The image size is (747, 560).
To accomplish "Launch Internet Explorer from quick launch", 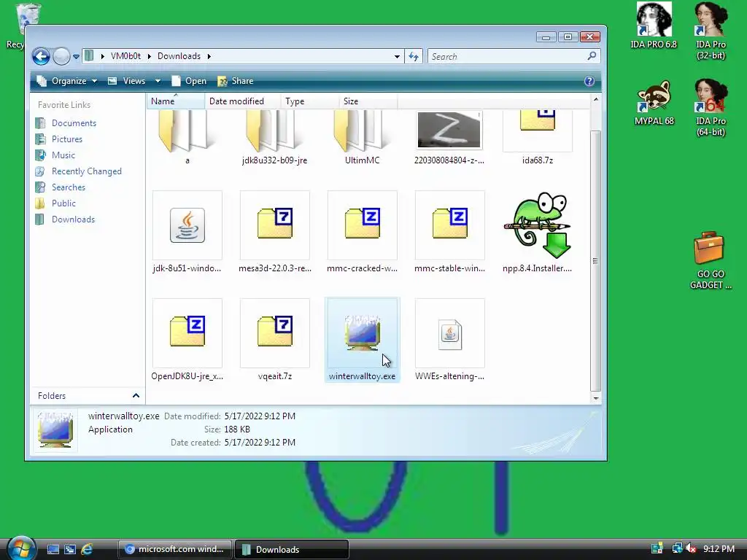I will click(x=87, y=549).
